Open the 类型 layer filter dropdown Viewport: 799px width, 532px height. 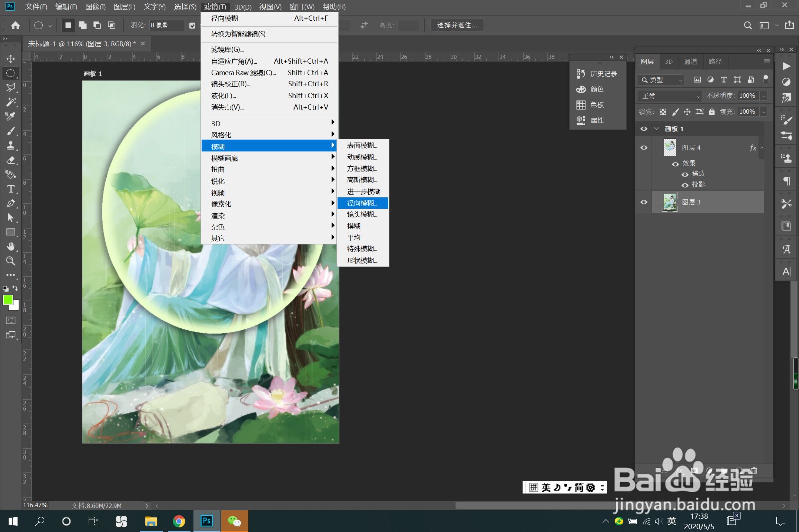point(661,80)
